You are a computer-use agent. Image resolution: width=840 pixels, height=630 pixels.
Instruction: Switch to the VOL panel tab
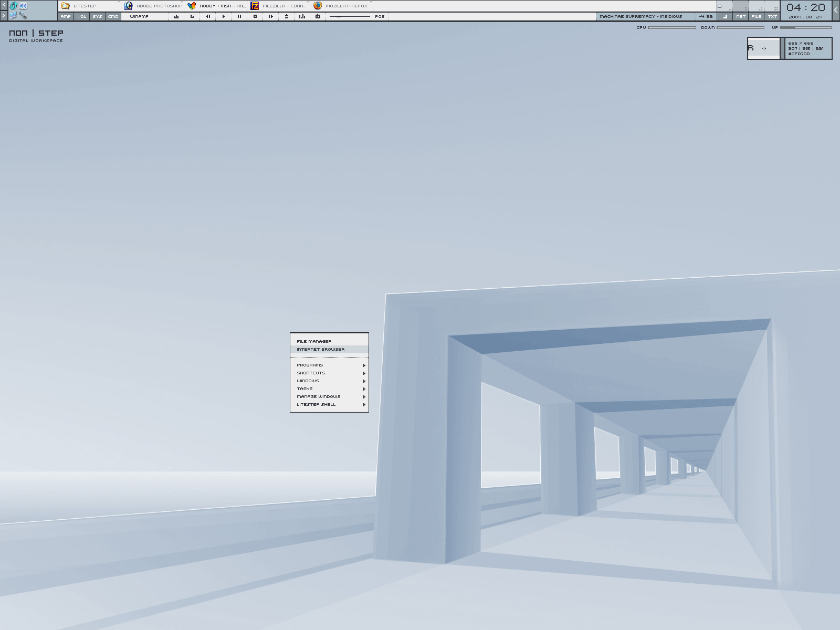[81, 16]
